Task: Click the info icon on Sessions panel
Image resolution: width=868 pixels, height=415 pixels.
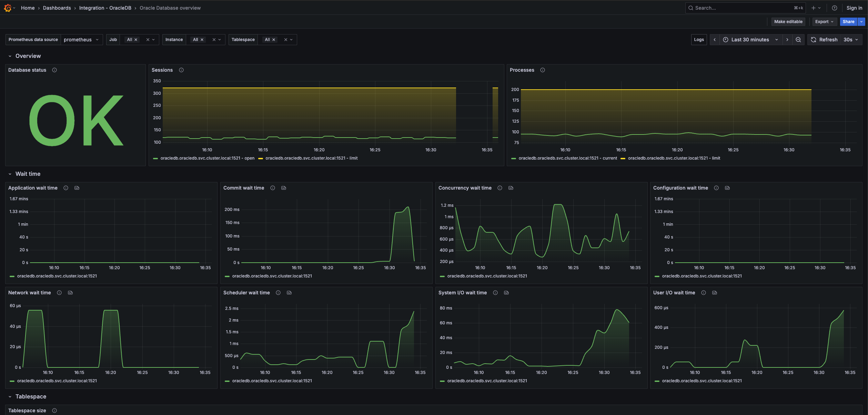Action: 181,70
